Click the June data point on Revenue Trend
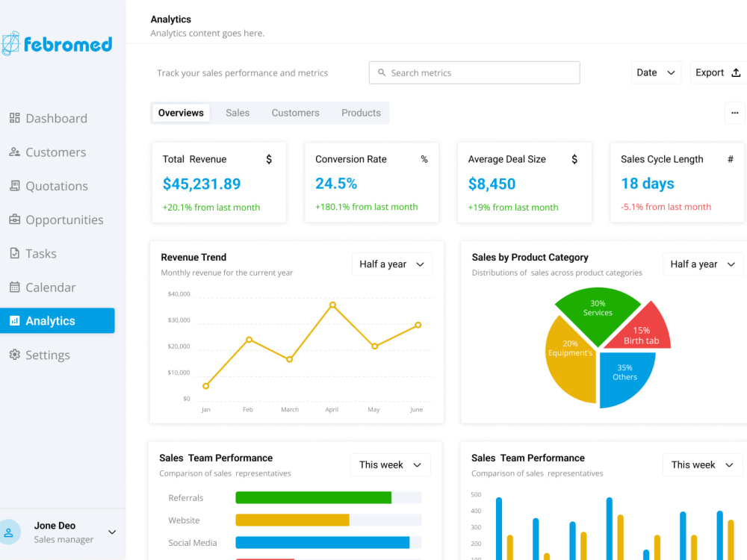 (418, 326)
